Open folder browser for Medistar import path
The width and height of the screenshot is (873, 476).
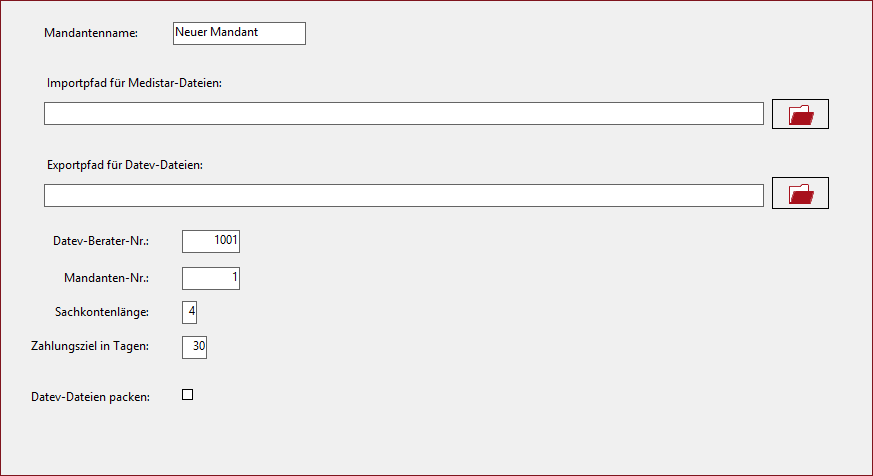(800, 114)
